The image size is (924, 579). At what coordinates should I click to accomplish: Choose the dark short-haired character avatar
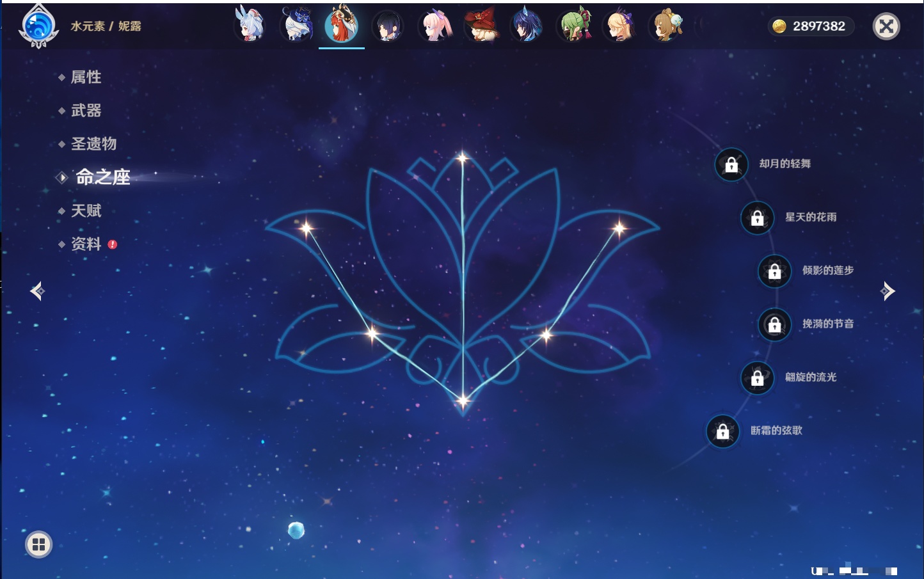pyautogui.click(x=388, y=26)
